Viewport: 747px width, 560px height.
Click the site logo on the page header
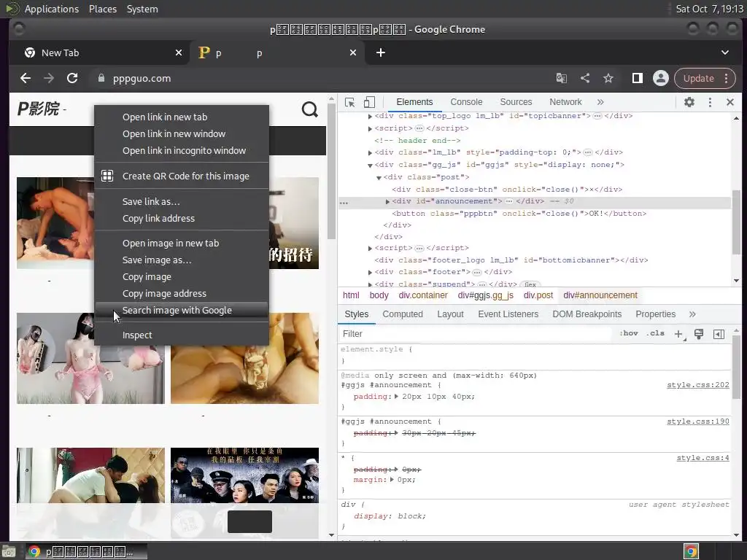pyautogui.click(x=39, y=109)
